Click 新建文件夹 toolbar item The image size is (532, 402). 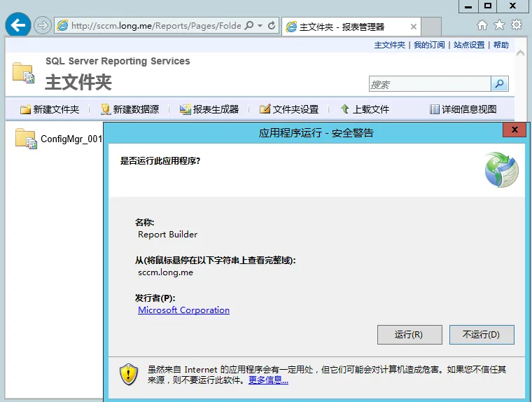50,109
